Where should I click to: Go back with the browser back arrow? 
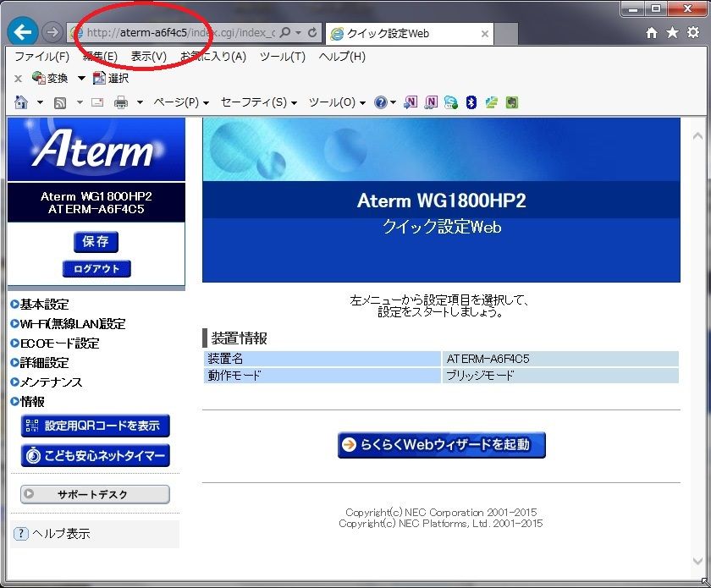22,32
